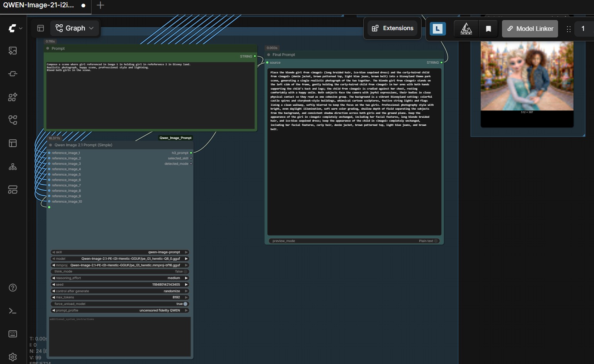Viewport: 594px width, 364px height.
Task: Open the sparkle node library sidebar icon
Action: click(13, 97)
